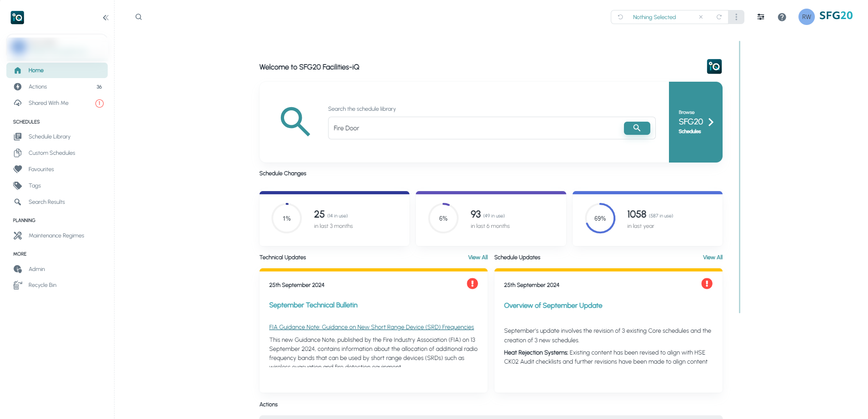This screenshot has height=419, width=868.
Task: Click the RW user avatar
Action: coord(806,17)
